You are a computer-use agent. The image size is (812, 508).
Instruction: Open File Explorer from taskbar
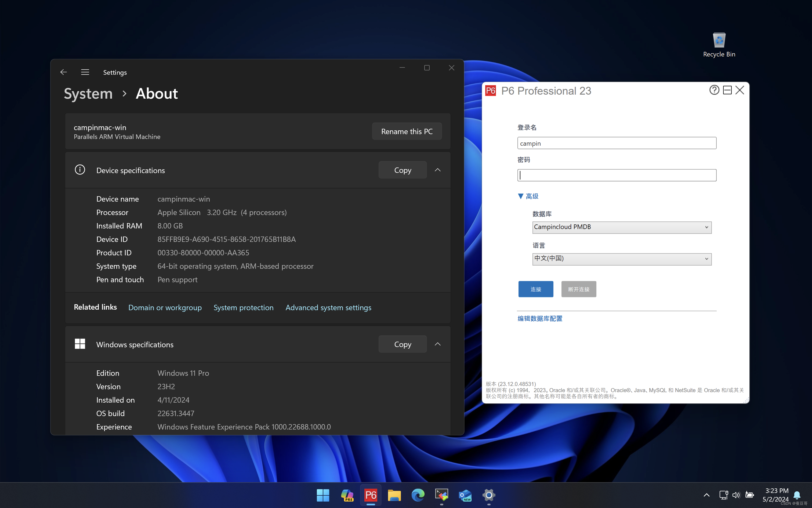click(394, 495)
